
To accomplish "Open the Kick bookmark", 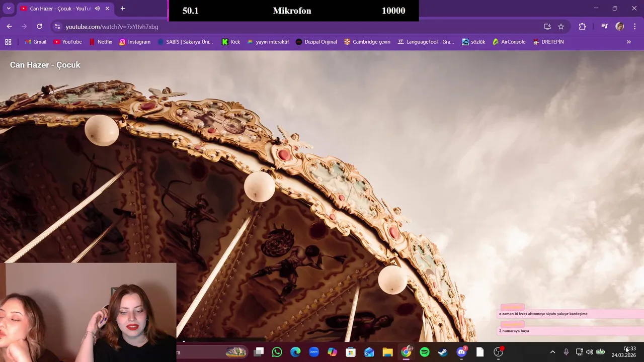I will (231, 42).
